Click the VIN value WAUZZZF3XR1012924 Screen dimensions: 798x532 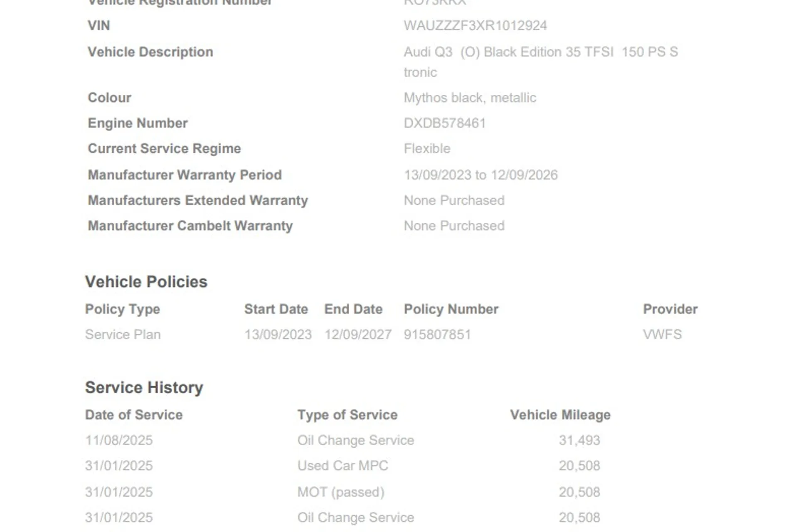475,26
